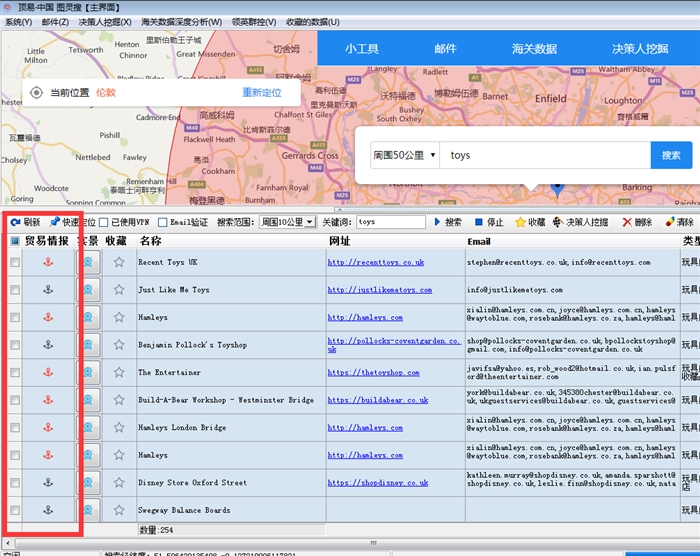Click the red anchor for Recent Toys UK
This screenshot has height=556, width=700.
pos(48,262)
